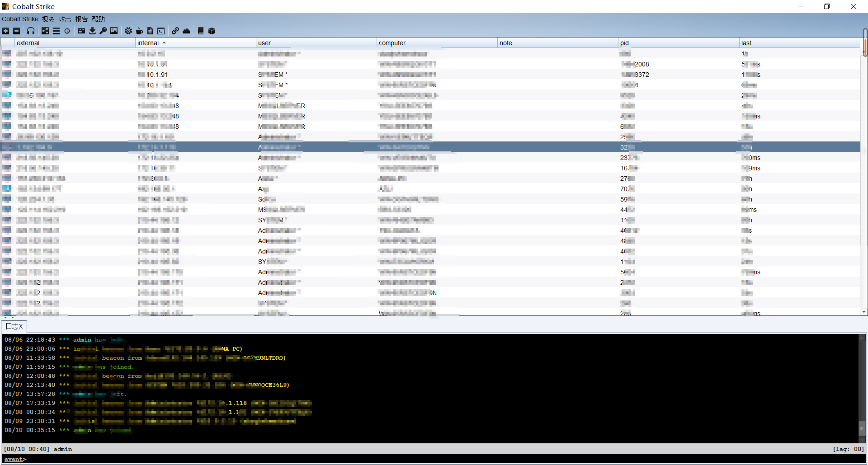The width and height of the screenshot is (868, 465).
Task: Click the chain-link host file icon
Action: pyautogui.click(x=175, y=31)
